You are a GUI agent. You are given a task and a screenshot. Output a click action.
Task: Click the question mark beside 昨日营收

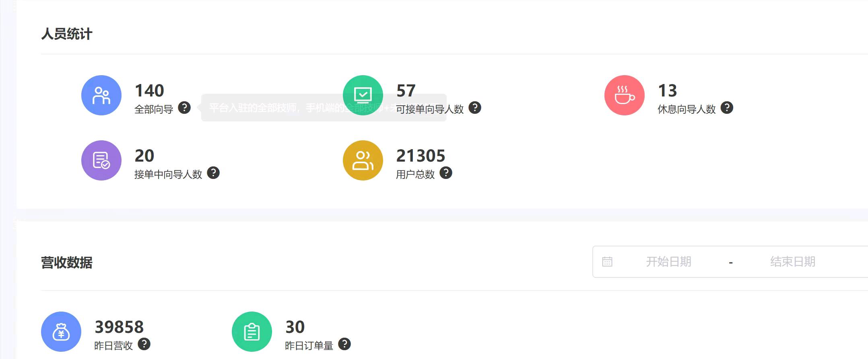click(x=144, y=344)
